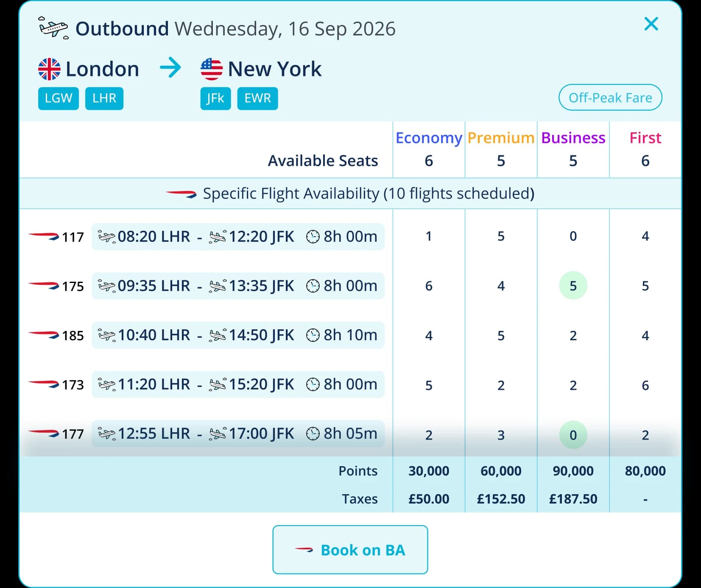Click flight number 117
Image resolution: width=701 pixels, height=588 pixels.
pos(73,237)
